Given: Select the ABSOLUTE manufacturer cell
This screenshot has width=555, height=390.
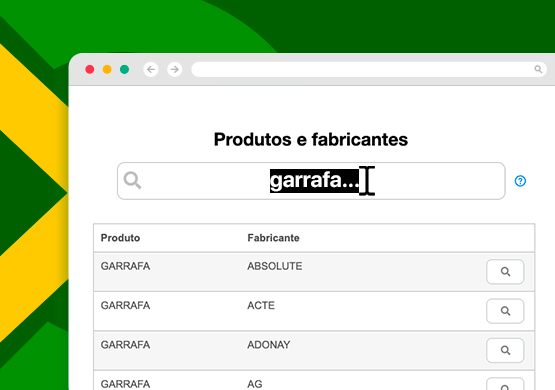Looking at the screenshot, I should [x=275, y=266].
